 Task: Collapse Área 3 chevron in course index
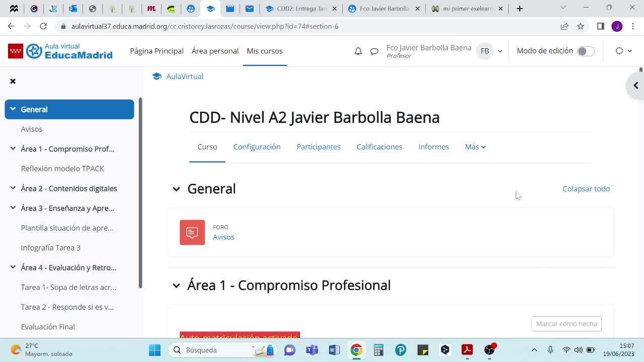pyautogui.click(x=13, y=208)
